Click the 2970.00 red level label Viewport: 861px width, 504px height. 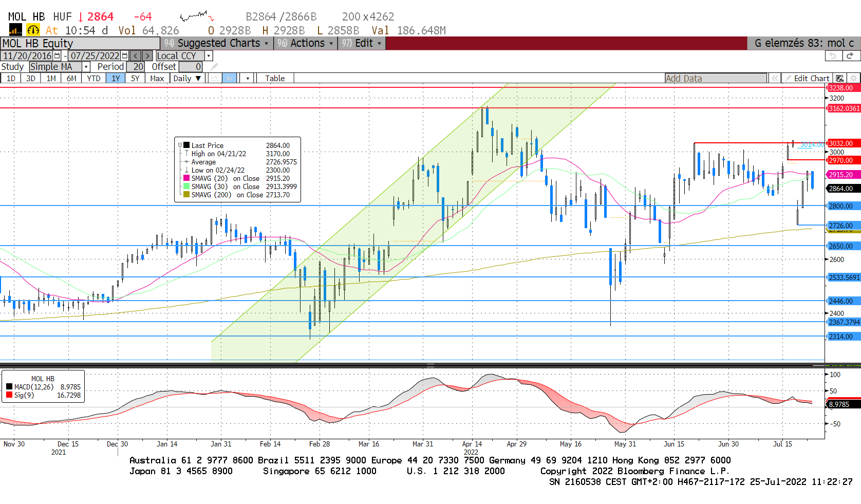[x=843, y=160]
